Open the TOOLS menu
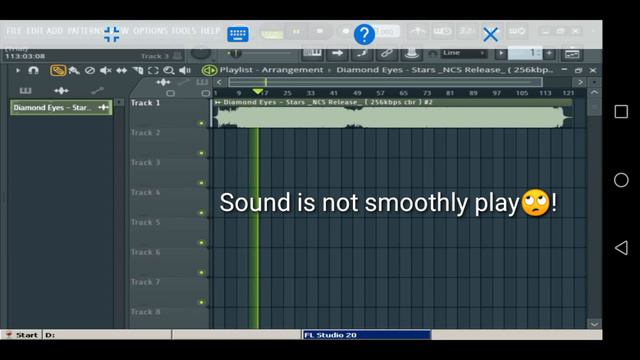This screenshot has width=640, height=360. pos(184,31)
